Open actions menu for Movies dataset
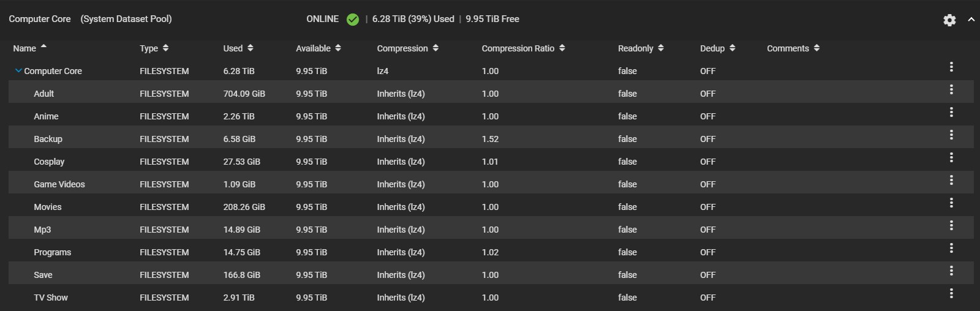Screen dimensions: 980x311 pyautogui.click(x=951, y=203)
